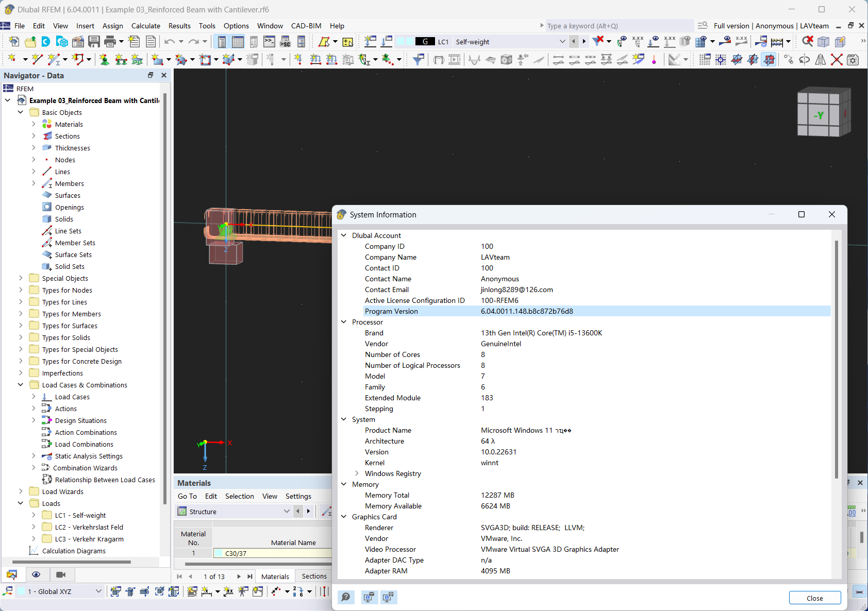Click the last-page arrow in table navigation

(x=250, y=576)
